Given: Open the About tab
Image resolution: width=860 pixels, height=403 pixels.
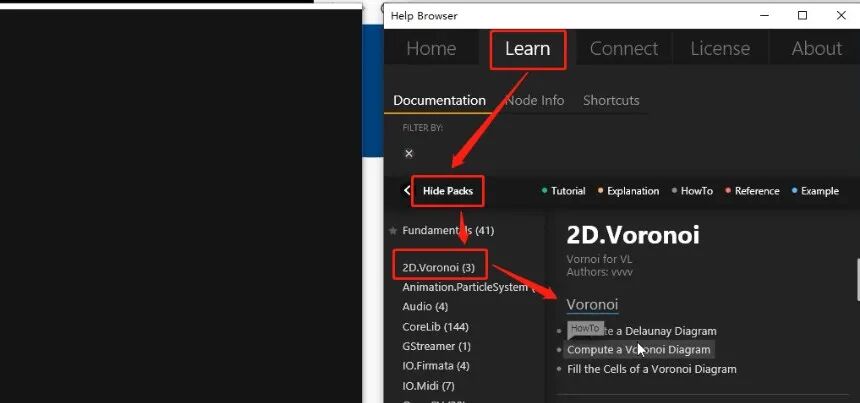Looking at the screenshot, I should tap(817, 48).
